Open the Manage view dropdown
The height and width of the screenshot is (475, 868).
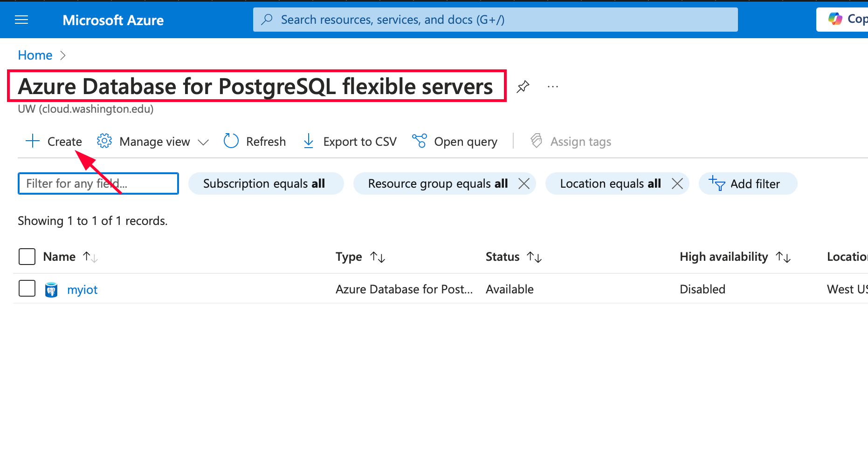click(x=152, y=141)
